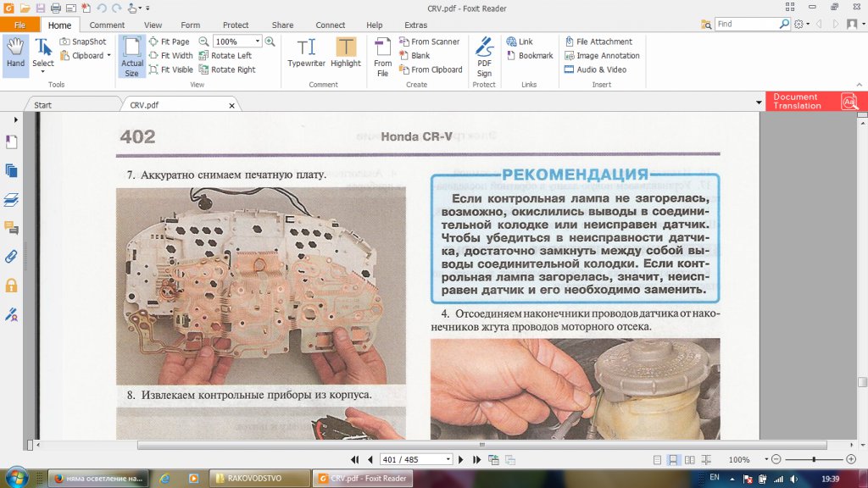
Task: Choose the Highlight tool
Action: pos(345,53)
